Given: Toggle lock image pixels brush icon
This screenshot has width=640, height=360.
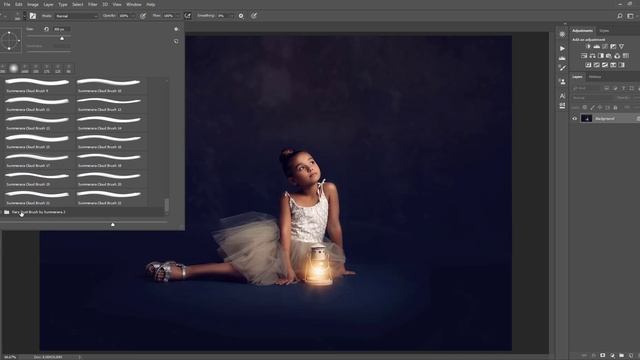Looking at the screenshot, I should tap(593, 107).
